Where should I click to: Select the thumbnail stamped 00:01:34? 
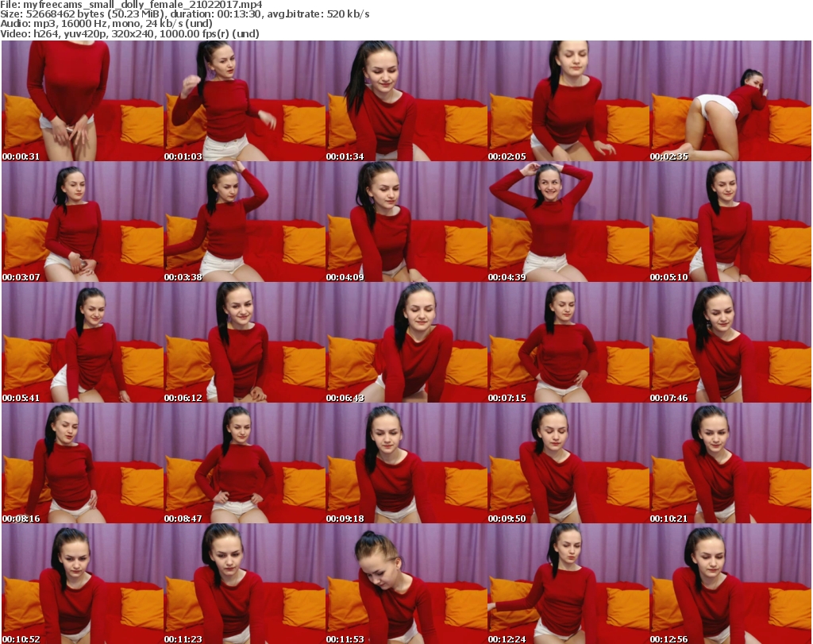(x=406, y=101)
